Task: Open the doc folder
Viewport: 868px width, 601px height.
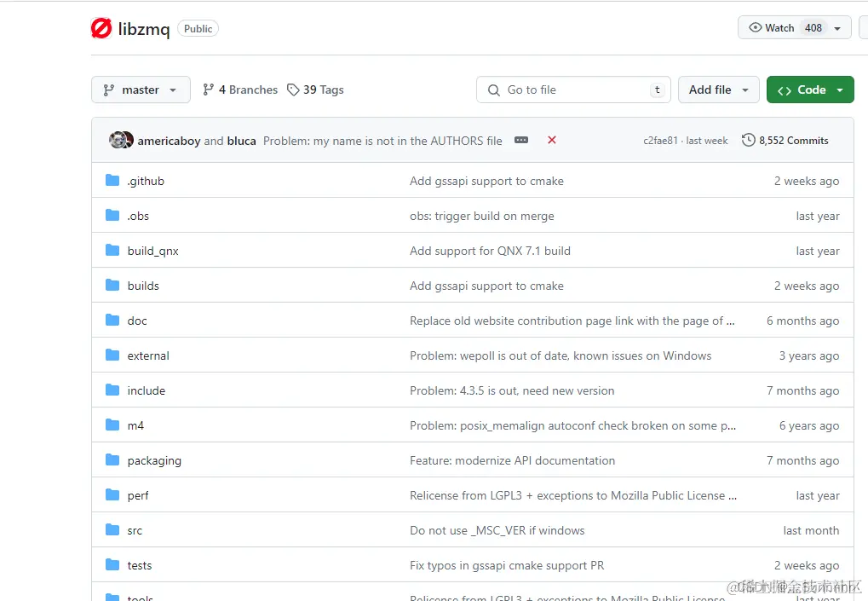Action: coord(137,321)
